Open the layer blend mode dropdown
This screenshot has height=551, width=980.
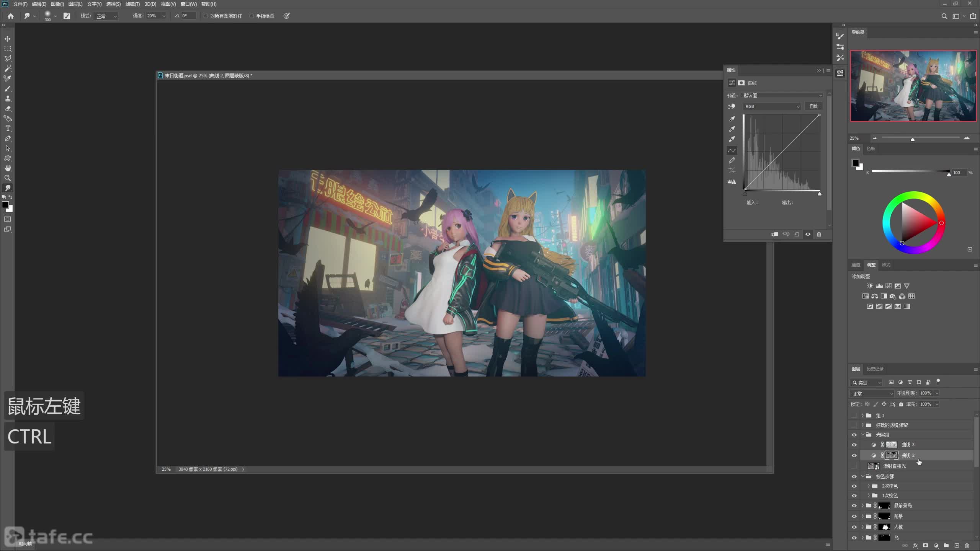click(872, 393)
